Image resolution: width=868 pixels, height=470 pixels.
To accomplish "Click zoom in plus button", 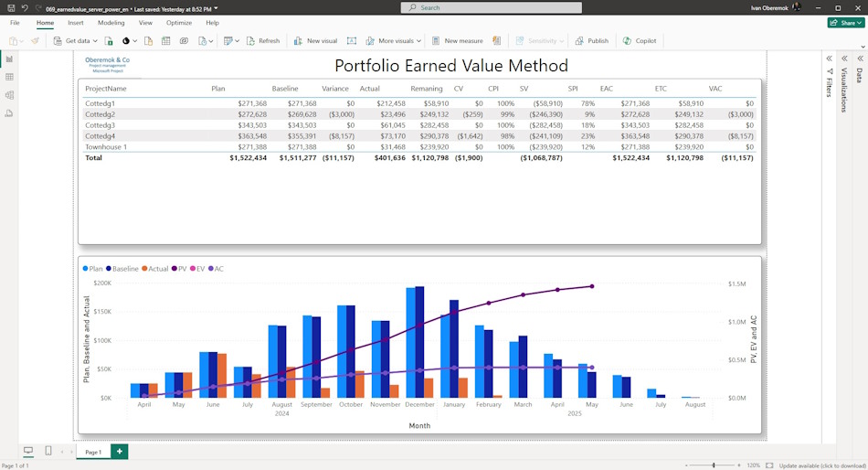I will click(x=739, y=465).
